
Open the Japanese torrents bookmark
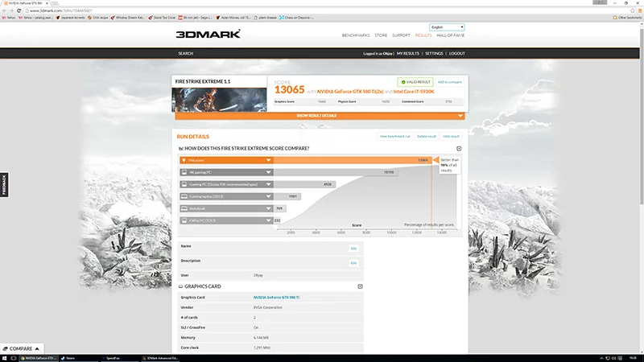click(70, 18)
